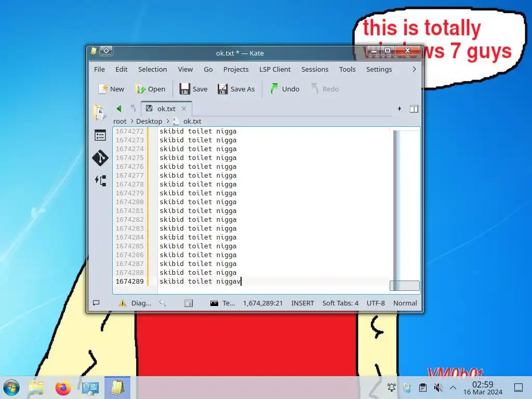
Task: Click root in the breadcrumb path
Action: point(120,121)
